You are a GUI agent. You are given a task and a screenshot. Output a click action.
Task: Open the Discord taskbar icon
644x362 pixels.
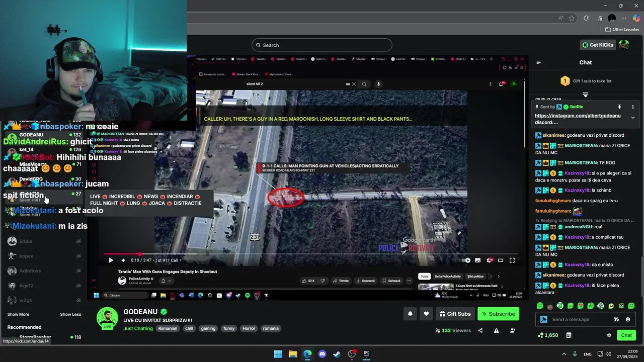pyautogui.click(x=322, y=354)
